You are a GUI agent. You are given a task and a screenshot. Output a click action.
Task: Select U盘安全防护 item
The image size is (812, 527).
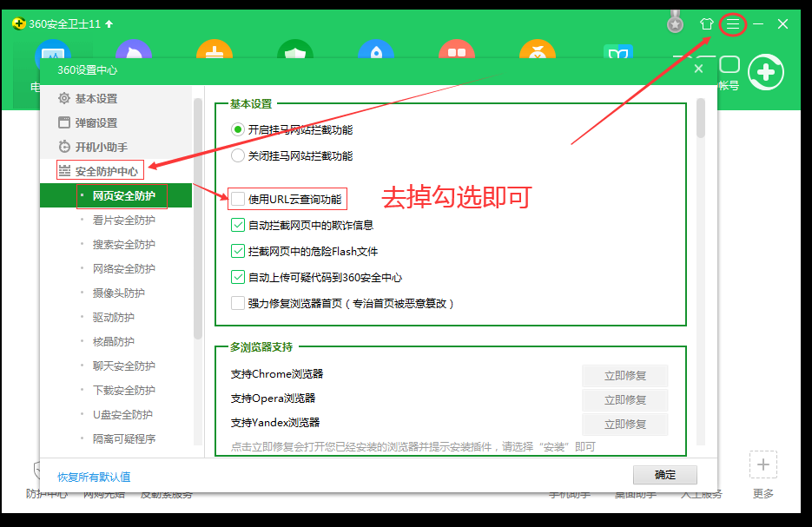pyautogui.click(x=122, y=415)
